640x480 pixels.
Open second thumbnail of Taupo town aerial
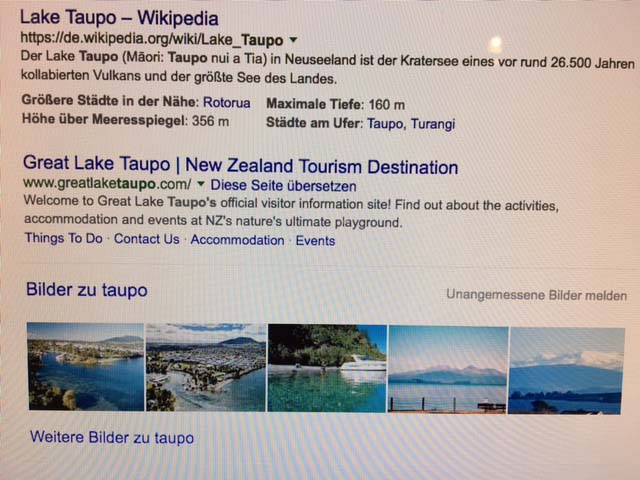tap(206, 367)
